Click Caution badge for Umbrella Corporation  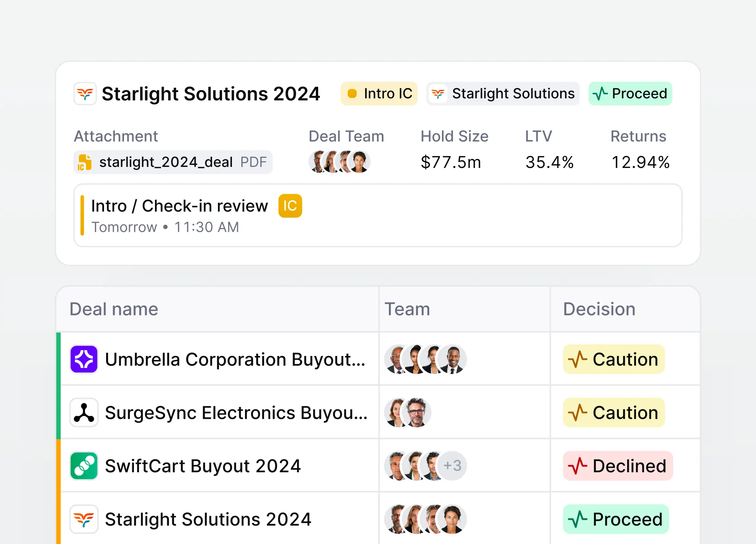(x=614, y=359)
